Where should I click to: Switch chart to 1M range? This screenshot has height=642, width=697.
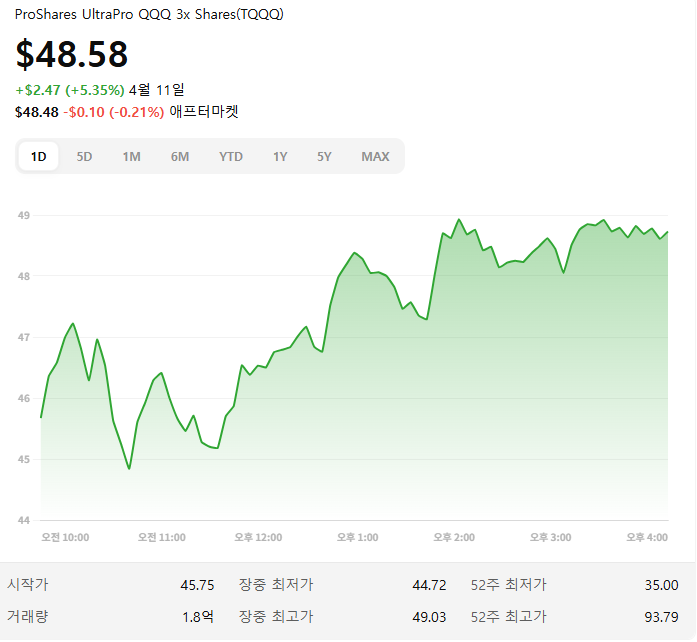tap(132, 156)
